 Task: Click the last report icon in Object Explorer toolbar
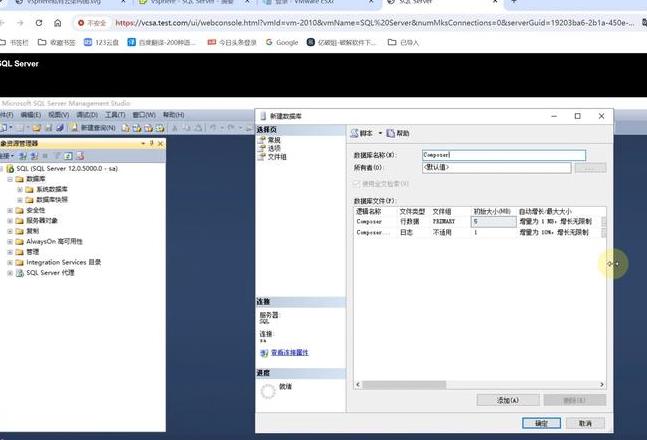click(x=80, y=156)
